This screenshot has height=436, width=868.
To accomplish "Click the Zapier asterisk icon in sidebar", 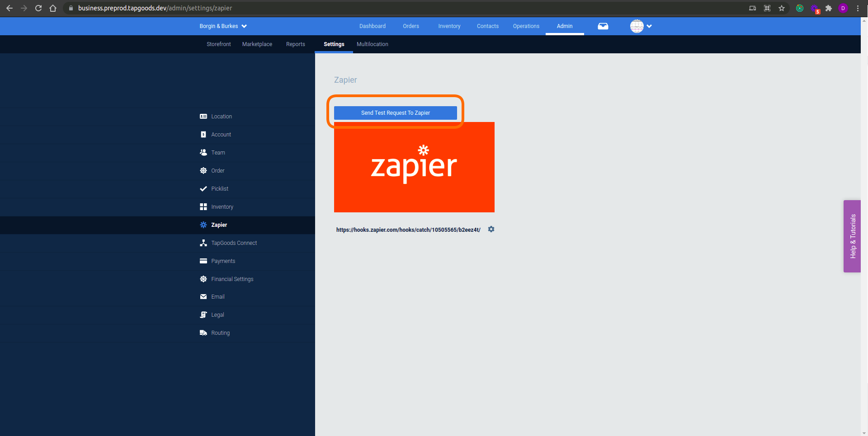I will click(x=203, y=225).
